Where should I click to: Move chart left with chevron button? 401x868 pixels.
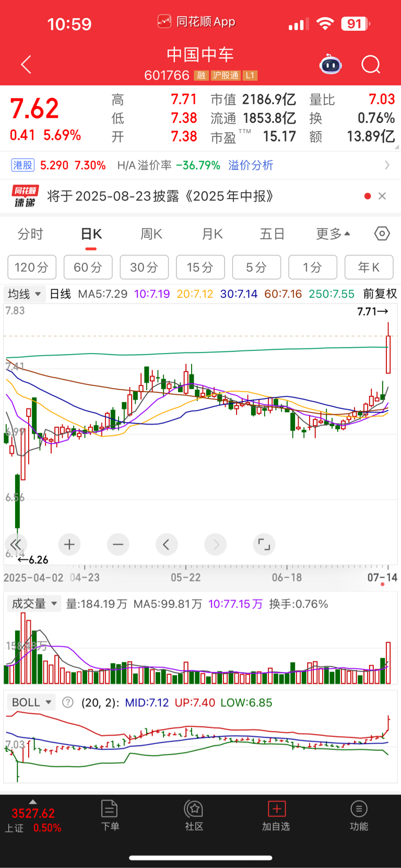[167, 545]
